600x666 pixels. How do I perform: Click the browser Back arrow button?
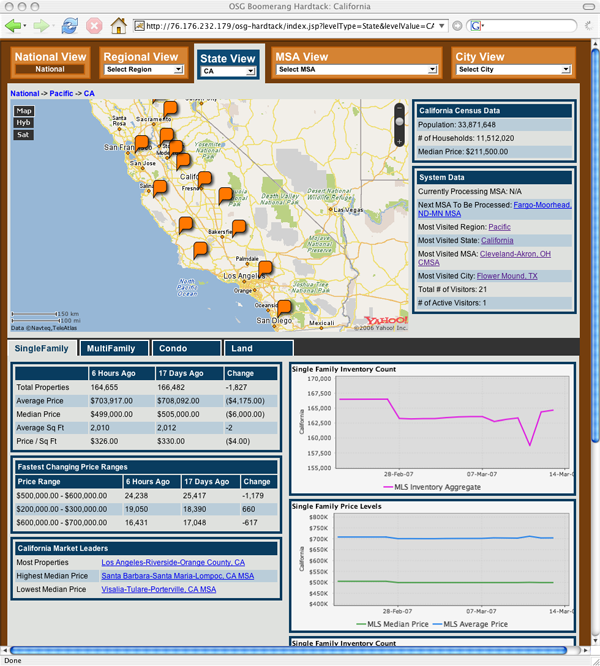[x=13, y=26]
